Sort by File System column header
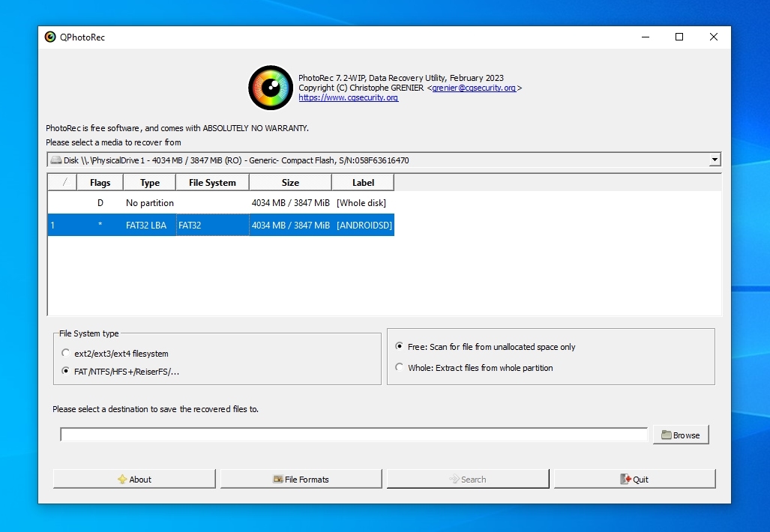Viewport: 770px width, 532px height. tap(213, 183)
